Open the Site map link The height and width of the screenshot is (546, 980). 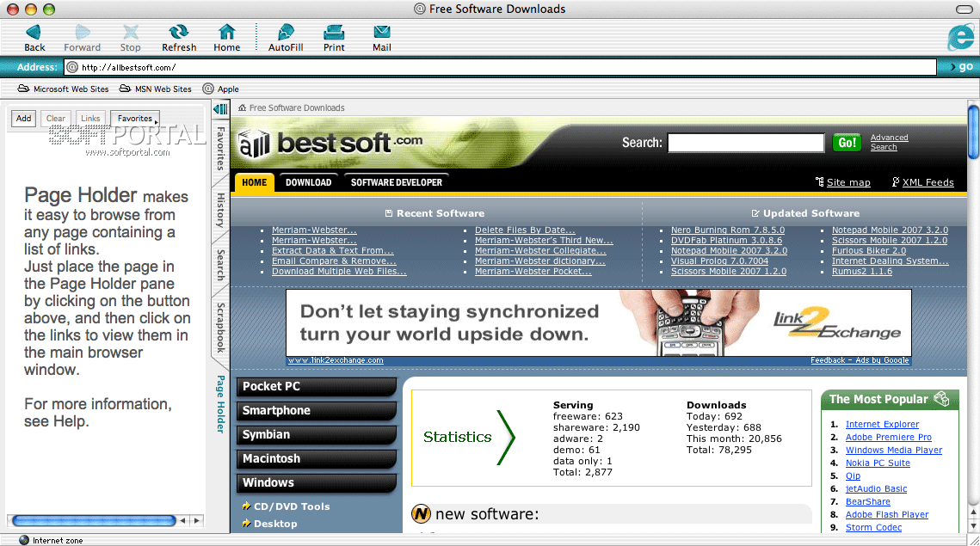pyautogui.click(x=848, y=182)
